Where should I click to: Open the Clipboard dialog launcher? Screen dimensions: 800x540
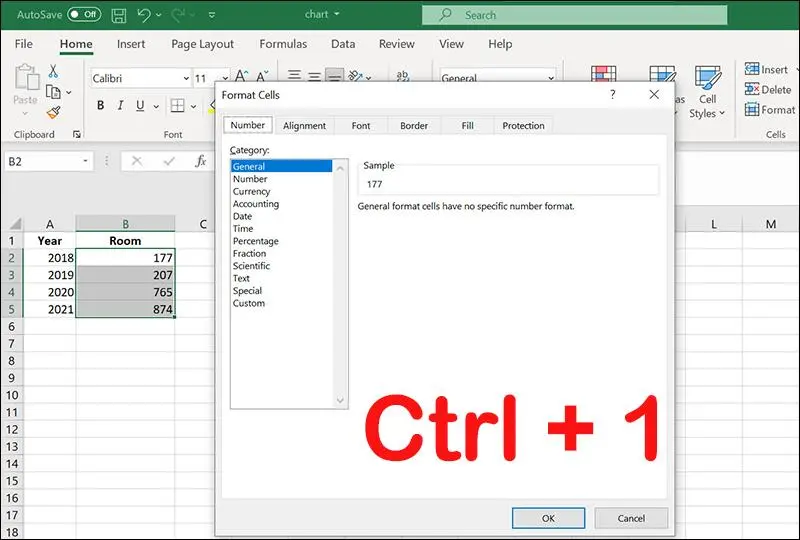pos(77,134)
